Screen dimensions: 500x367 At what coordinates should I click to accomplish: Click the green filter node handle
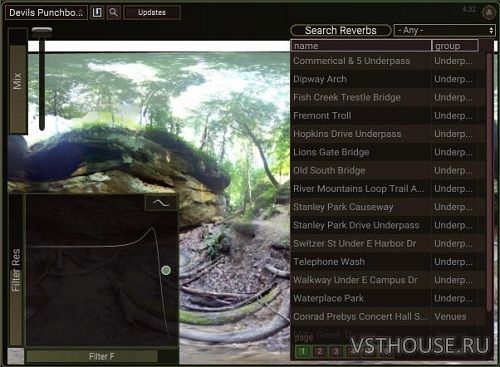click(166, 270)
